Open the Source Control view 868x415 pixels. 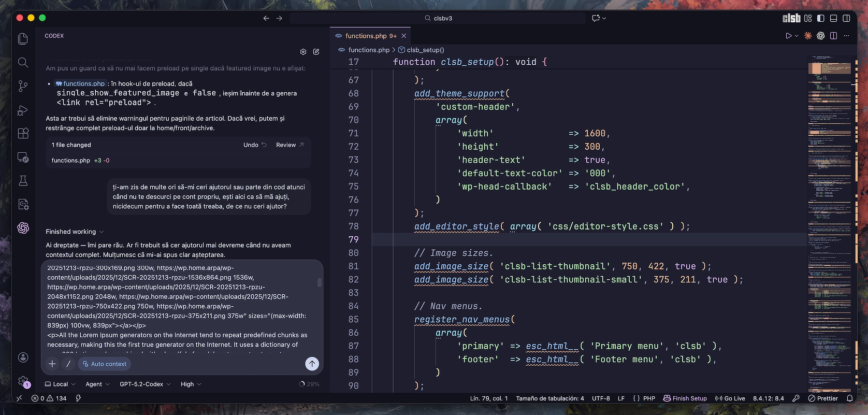(x=23, y=86)
